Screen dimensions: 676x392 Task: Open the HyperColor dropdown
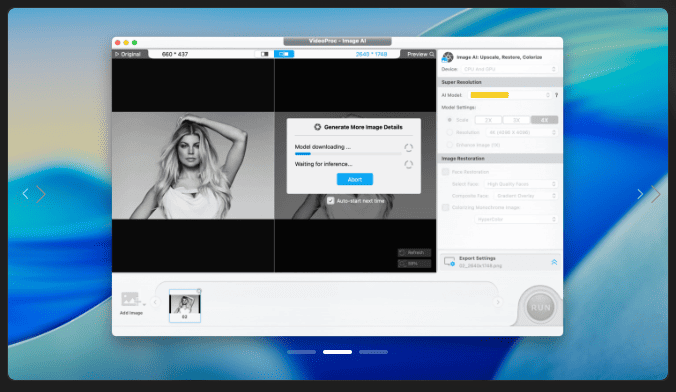[x=516, y=219]
